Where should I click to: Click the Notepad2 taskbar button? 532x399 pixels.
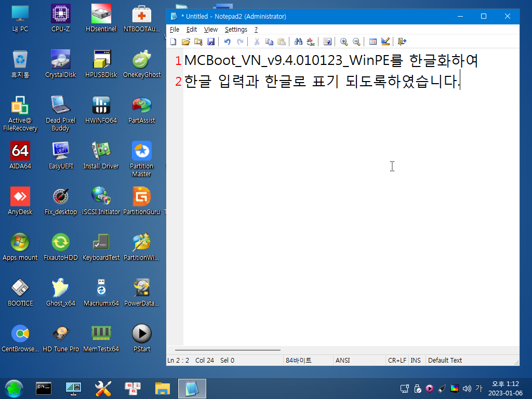coord(192,389)
